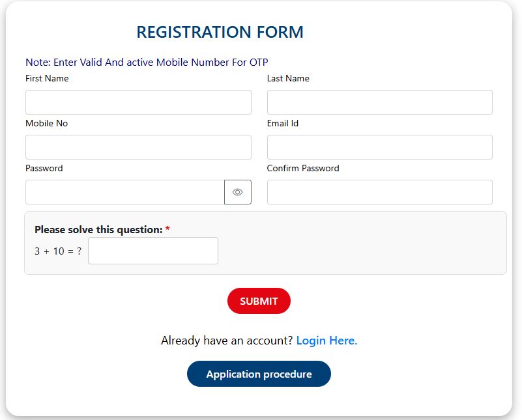
Task: Select the Confirm Password field
Action: pos(379,192)
